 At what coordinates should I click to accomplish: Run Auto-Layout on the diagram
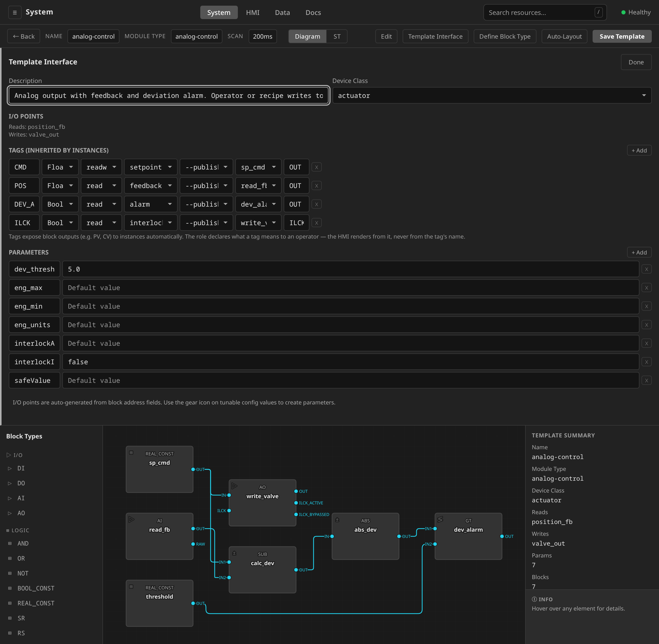(564, 37)
